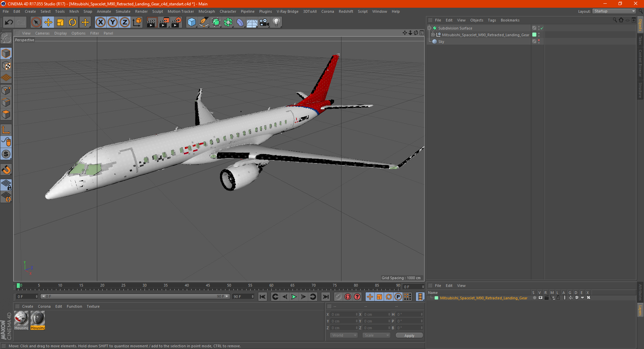This screenshot has height=349, width=644.
Task: Select the Sky object
Action: click(x=441, y=42)
